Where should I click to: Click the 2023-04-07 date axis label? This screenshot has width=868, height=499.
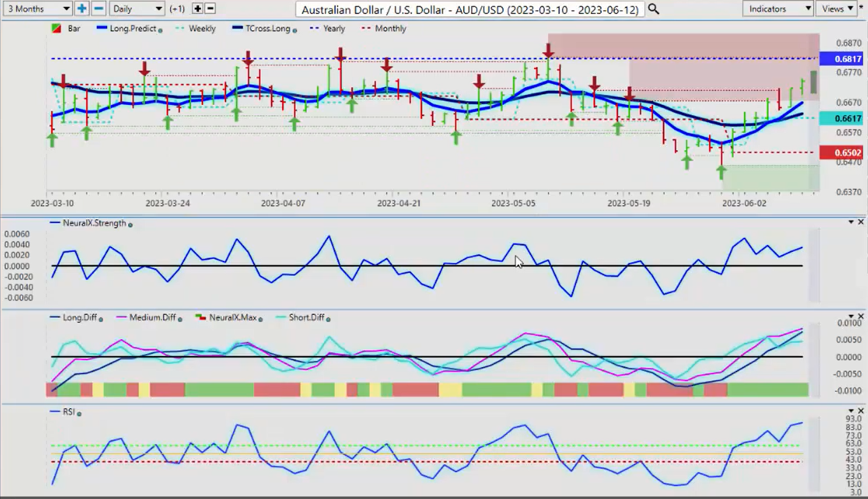pyautogui.click(x=283, y=203)
